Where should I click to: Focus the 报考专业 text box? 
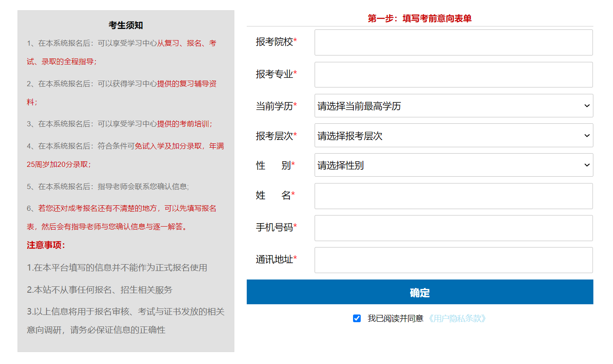[453, 75]
